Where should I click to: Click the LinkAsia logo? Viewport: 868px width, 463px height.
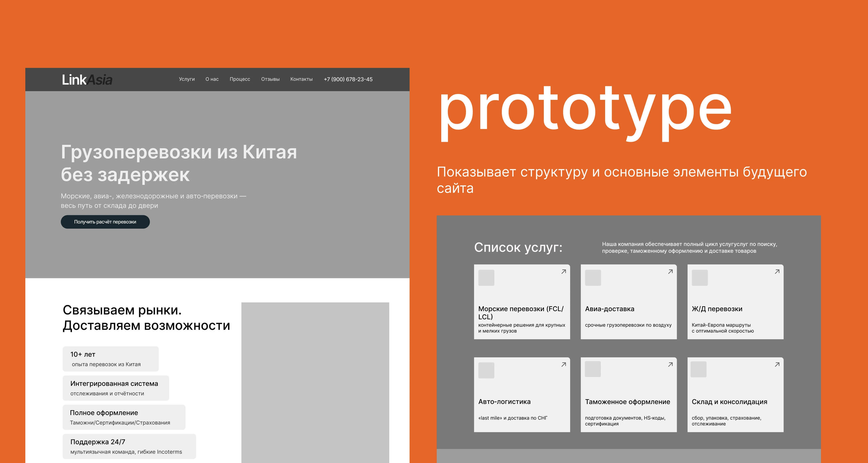point(87,80)
